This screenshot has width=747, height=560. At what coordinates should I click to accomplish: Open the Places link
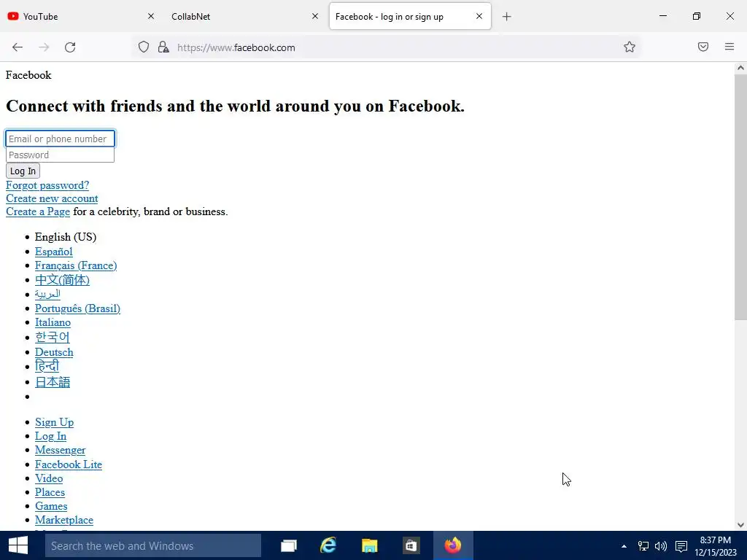pos(50,492)
